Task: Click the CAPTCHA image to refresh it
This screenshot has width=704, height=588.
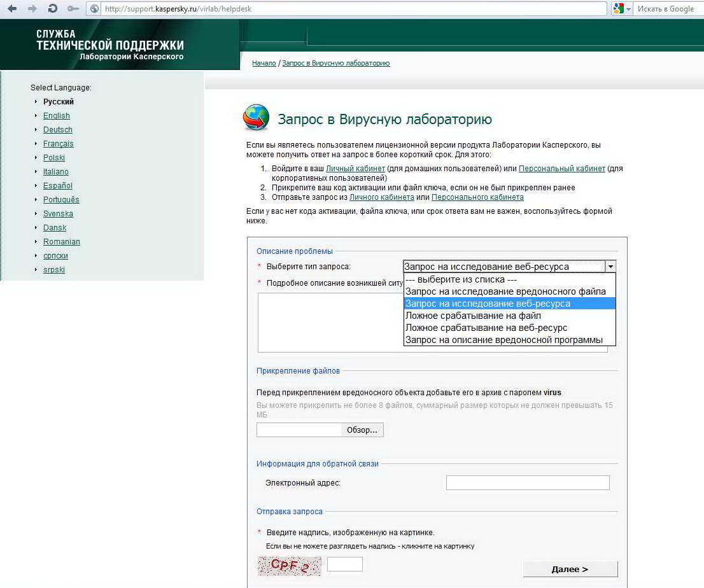Action: click(290, 566)
